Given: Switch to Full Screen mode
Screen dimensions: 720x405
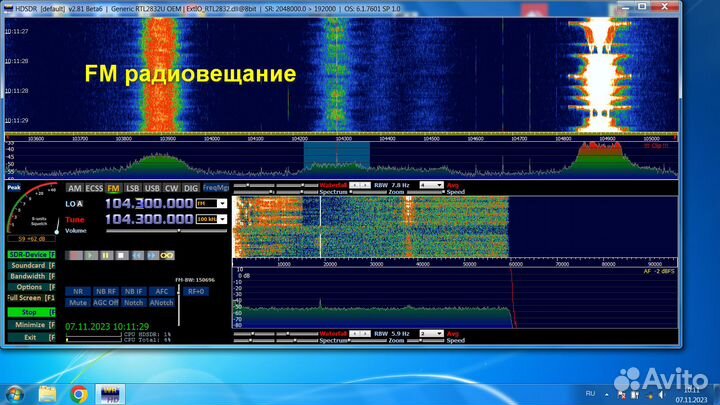Looking at the screenshot, I should pos(32,298).
